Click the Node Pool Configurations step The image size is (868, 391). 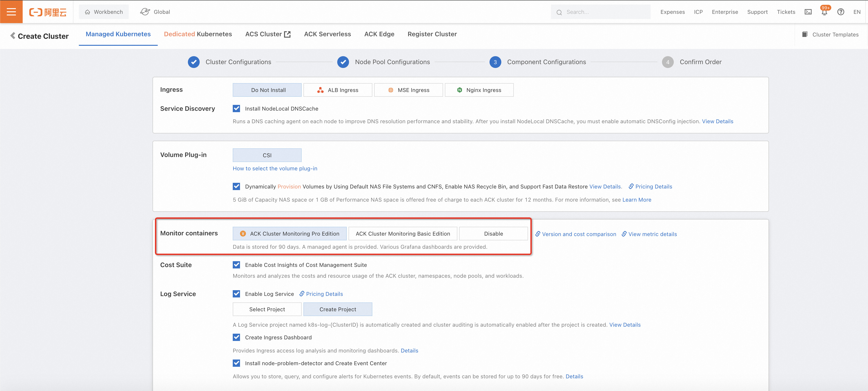pyautogui.click(x=392, y=62)
